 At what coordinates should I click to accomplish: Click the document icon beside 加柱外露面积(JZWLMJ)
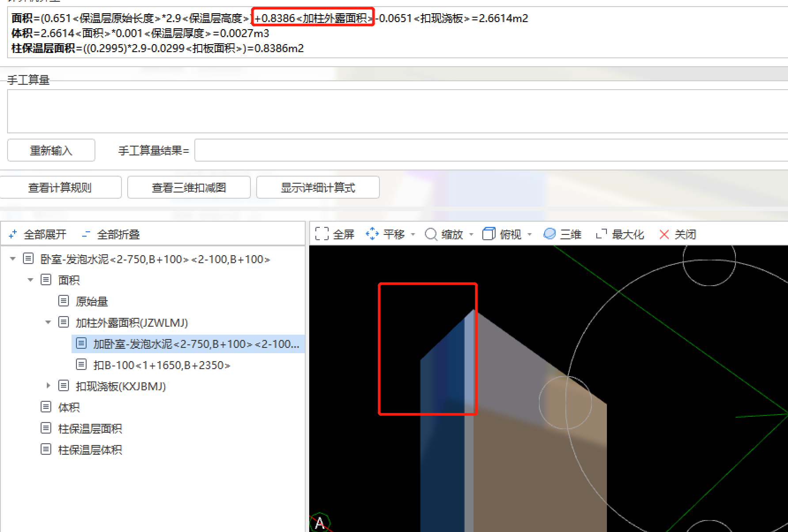pyautogui.click(x=64, y=322)
